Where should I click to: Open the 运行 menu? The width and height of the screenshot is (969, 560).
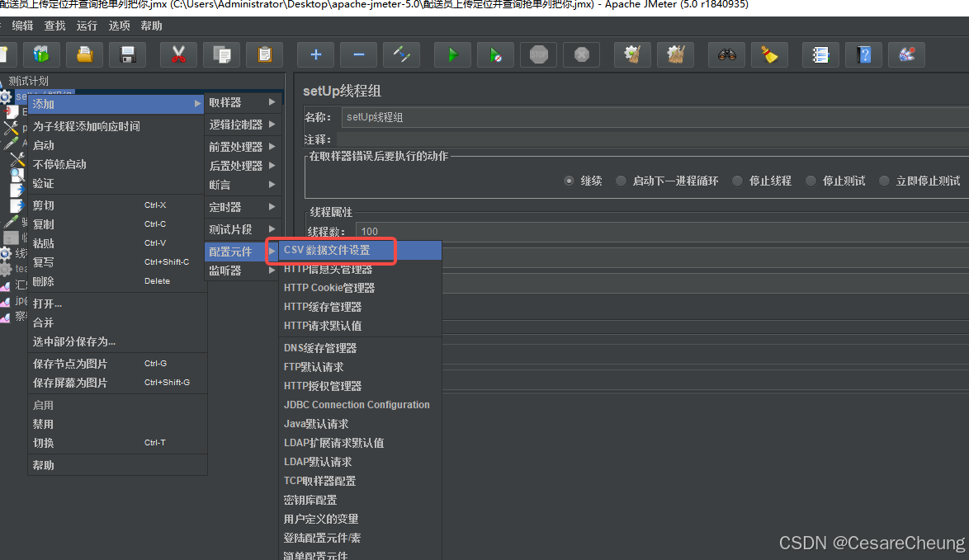(x=87, y=26)
